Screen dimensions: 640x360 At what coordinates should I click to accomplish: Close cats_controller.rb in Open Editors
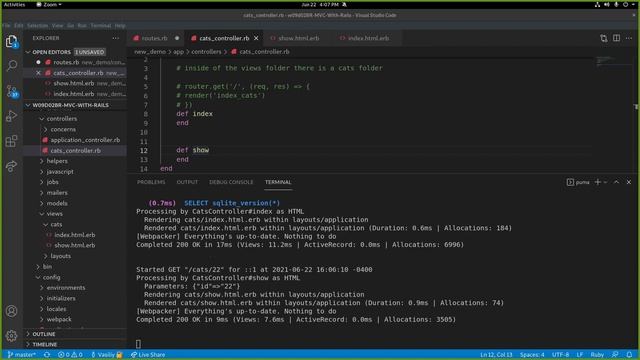(x=38, y=73)
